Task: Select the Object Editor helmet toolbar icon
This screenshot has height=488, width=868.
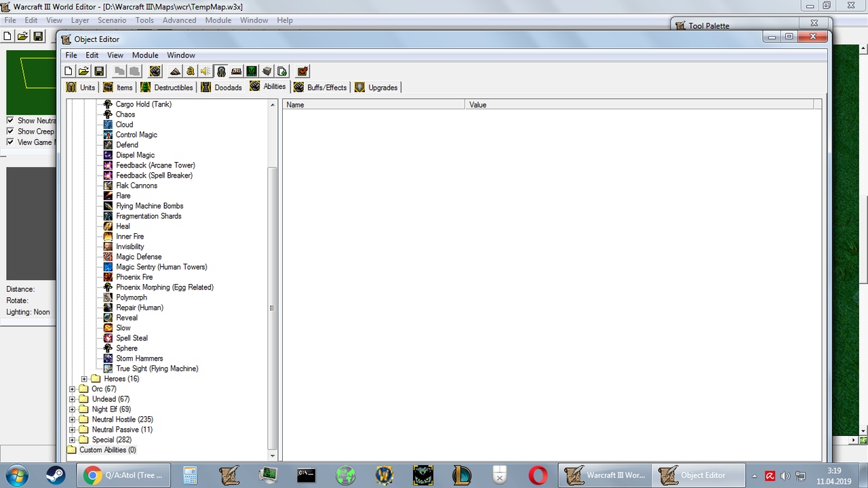Action: 221,71
